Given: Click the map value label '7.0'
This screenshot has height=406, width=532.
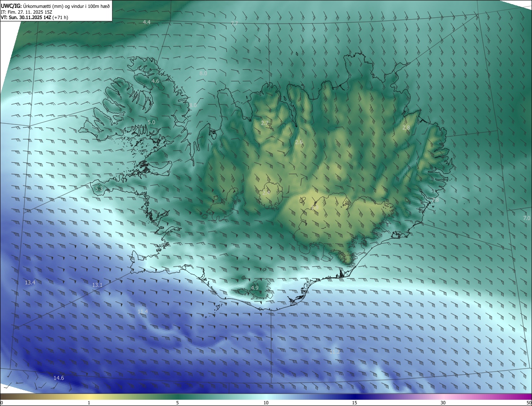Looking at the screenshot, I should pyautogui.click(x=527, y=218).
